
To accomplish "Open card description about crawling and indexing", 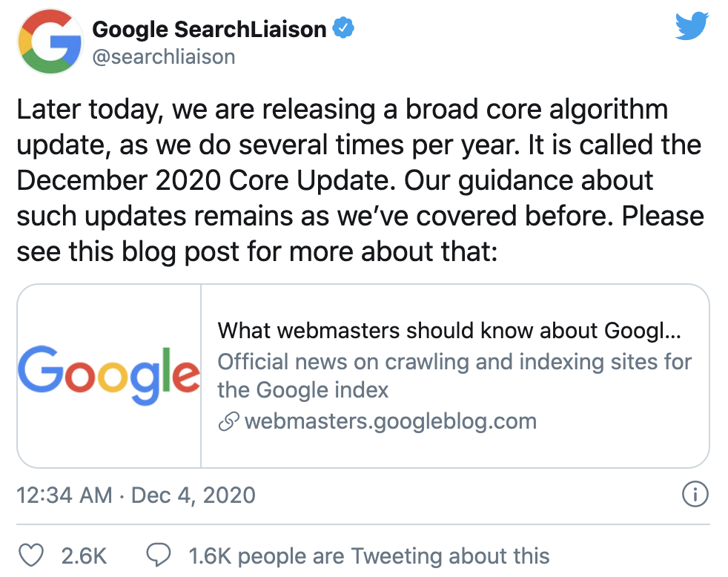I will [x=455, y=376].
